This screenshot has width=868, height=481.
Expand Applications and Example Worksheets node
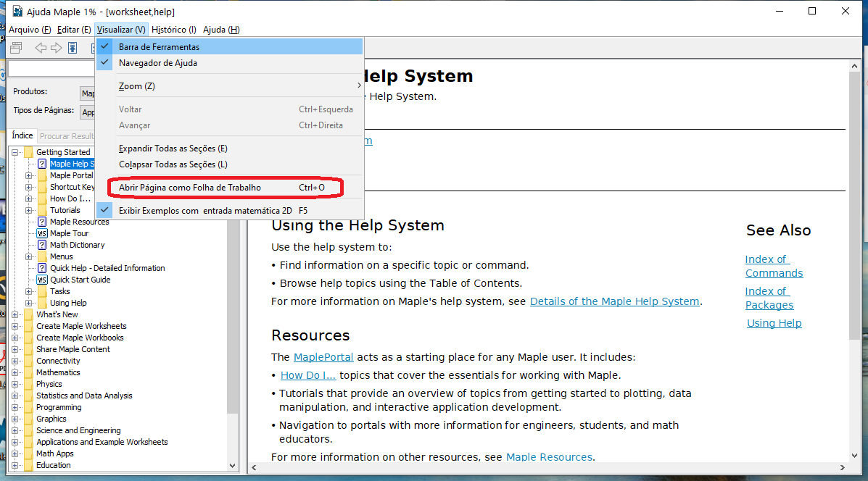[x=15, y=443]
